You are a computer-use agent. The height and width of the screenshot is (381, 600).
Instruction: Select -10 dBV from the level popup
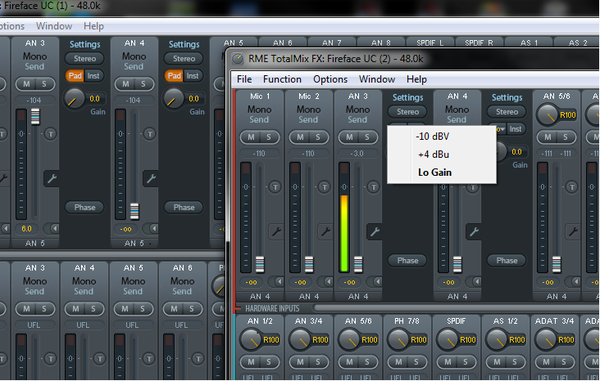coord(442,136)
